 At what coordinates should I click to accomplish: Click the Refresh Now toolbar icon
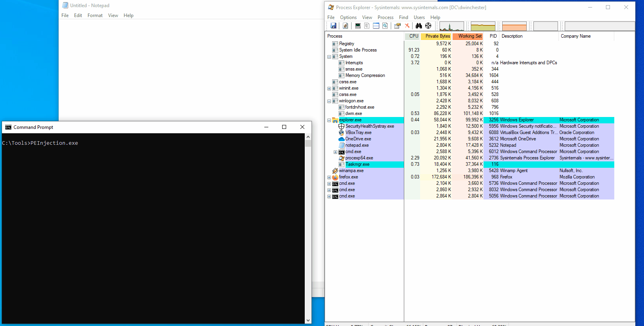[x=346, y=26]
